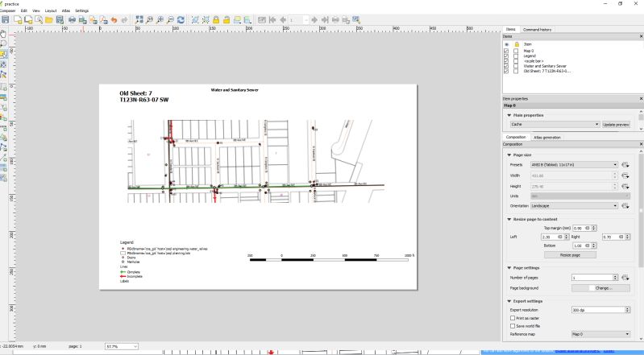The image size is (644, 355).
Task: Click data-defined override icon beside Orientation
Action: (x=625, y=205)
